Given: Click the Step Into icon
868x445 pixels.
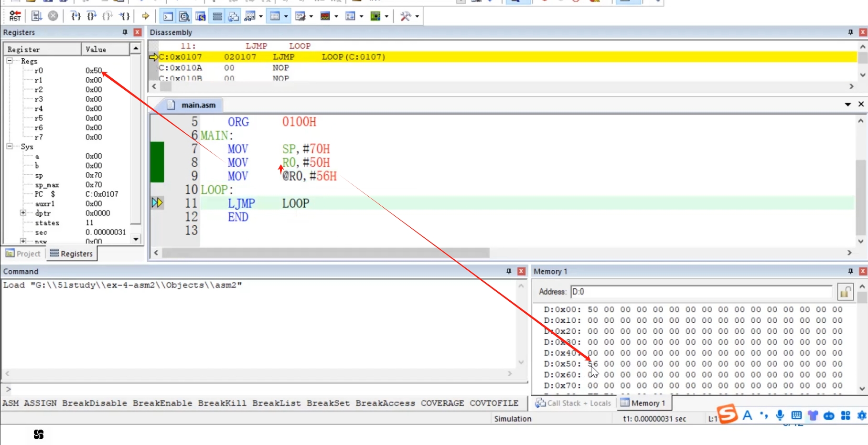Looking at the screenshot, I should (75, 16).
